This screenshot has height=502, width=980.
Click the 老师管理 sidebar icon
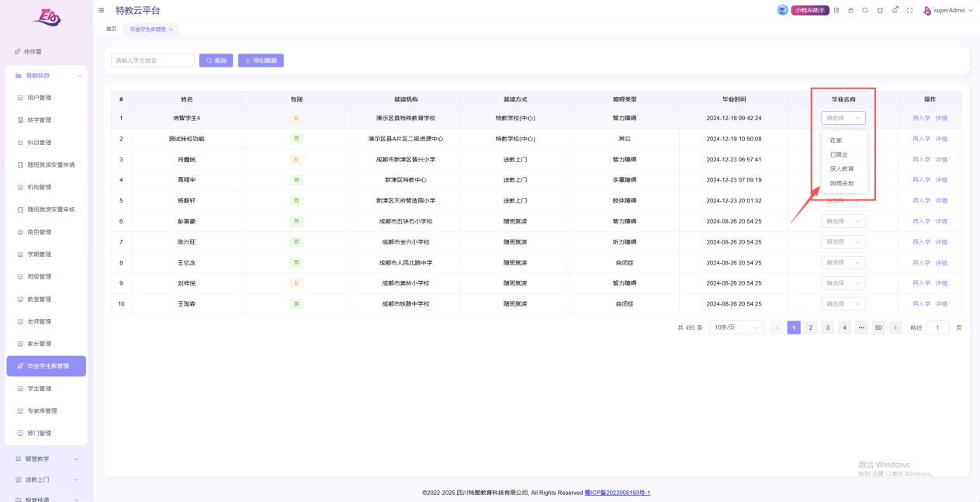(20, 321)
